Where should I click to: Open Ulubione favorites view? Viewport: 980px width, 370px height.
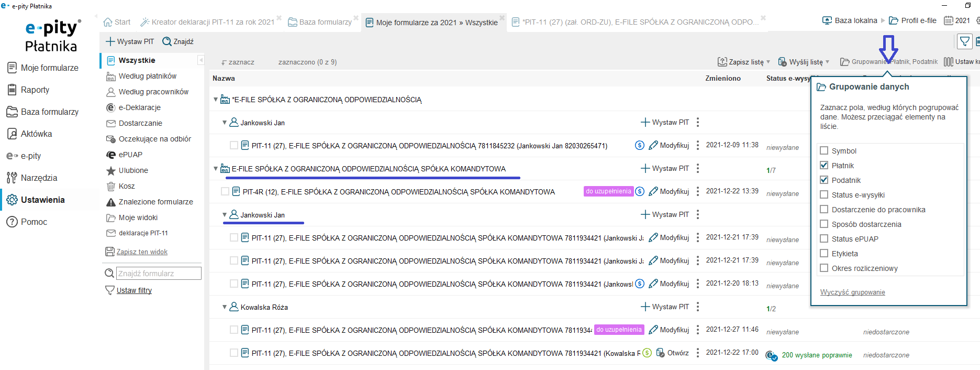127,170
